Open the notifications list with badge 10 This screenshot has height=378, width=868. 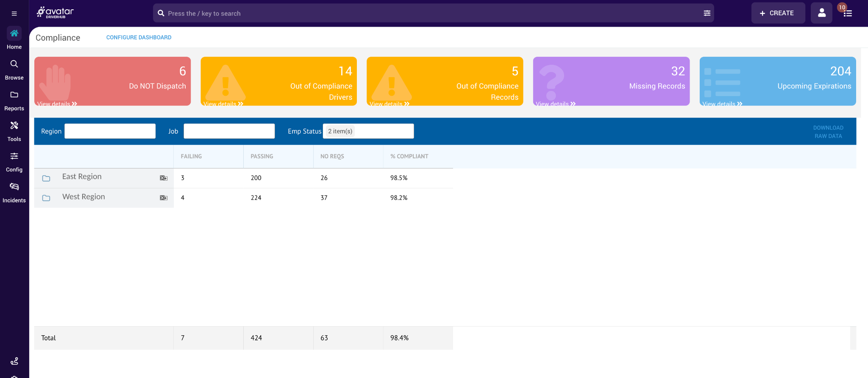847,13
